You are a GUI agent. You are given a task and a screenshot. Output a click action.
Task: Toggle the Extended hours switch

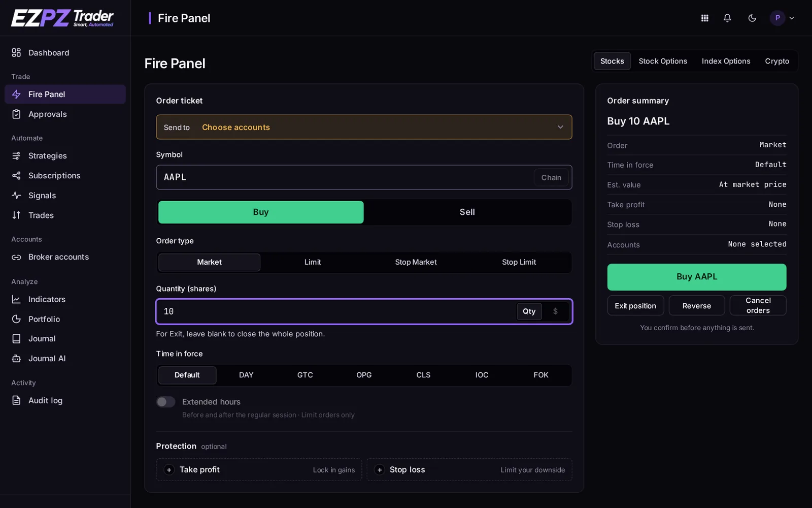[x=165, y=402]
